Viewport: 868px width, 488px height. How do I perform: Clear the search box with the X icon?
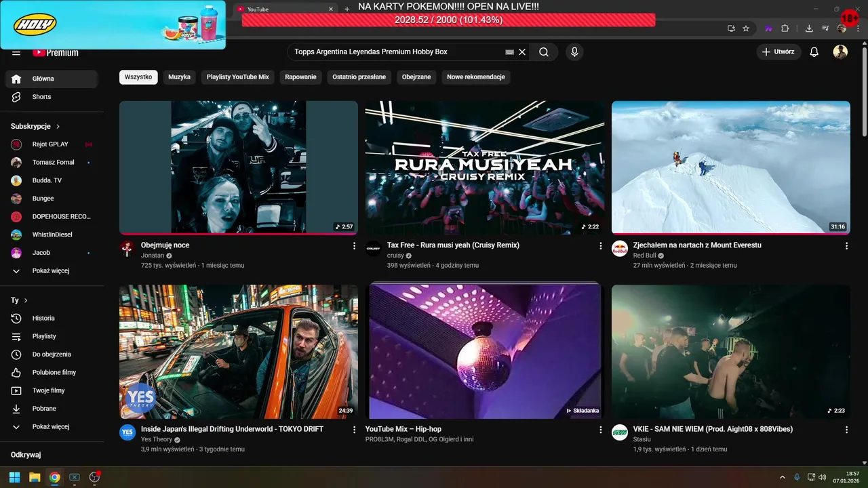point(522,52)
